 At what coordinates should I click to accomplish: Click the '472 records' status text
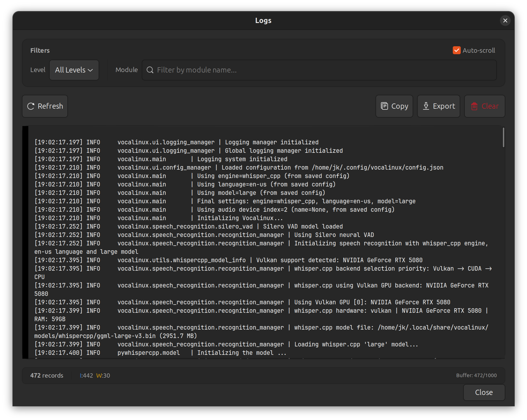point(47,375)
